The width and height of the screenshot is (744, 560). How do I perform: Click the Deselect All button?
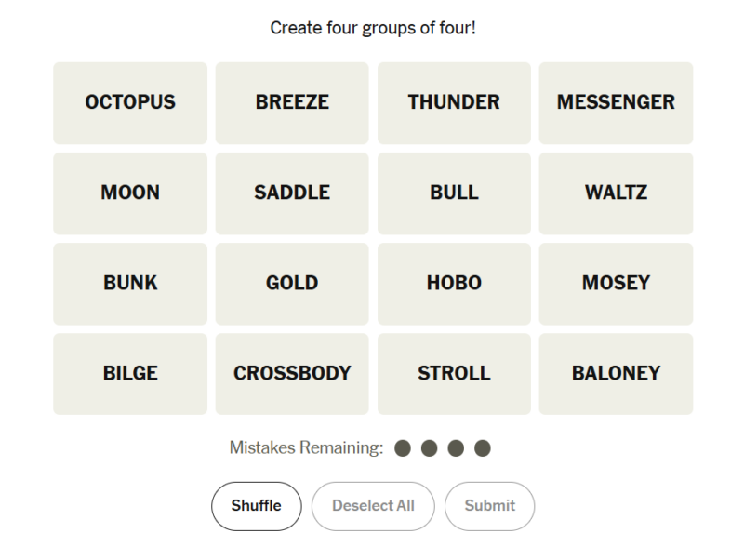[373, 506]
